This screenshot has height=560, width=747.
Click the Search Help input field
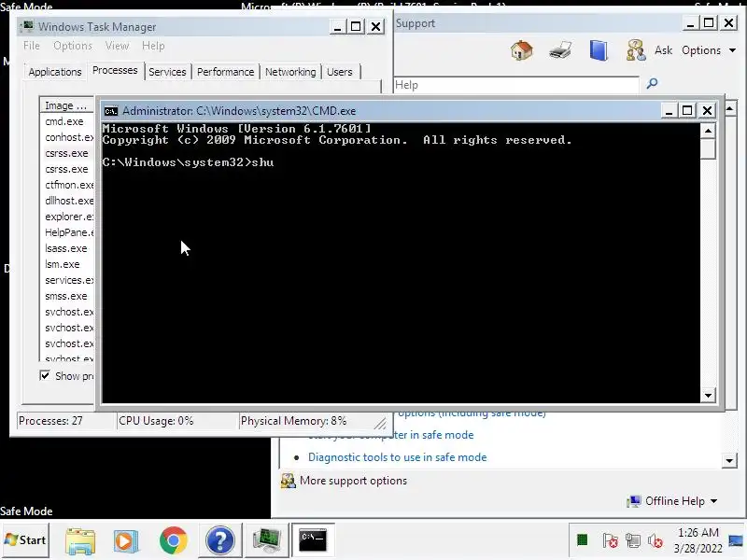click(x=516, y=85)
